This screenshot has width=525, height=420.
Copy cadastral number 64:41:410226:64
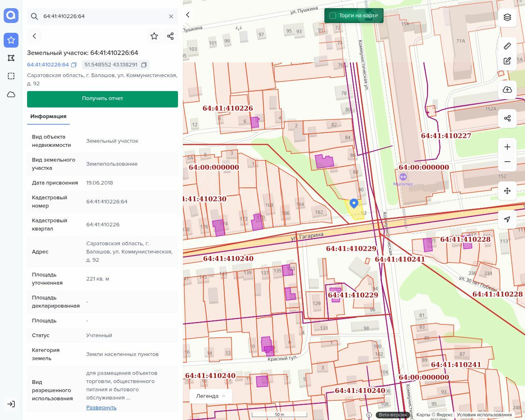(x=74, y=65)
